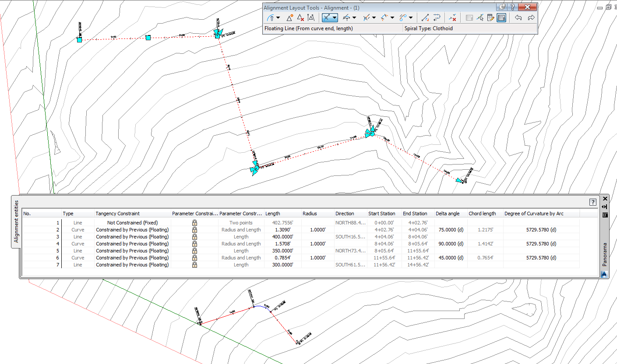Click the Delete PI tool
The width and height of the screenshot is (617, 364).
pos(300,18)
